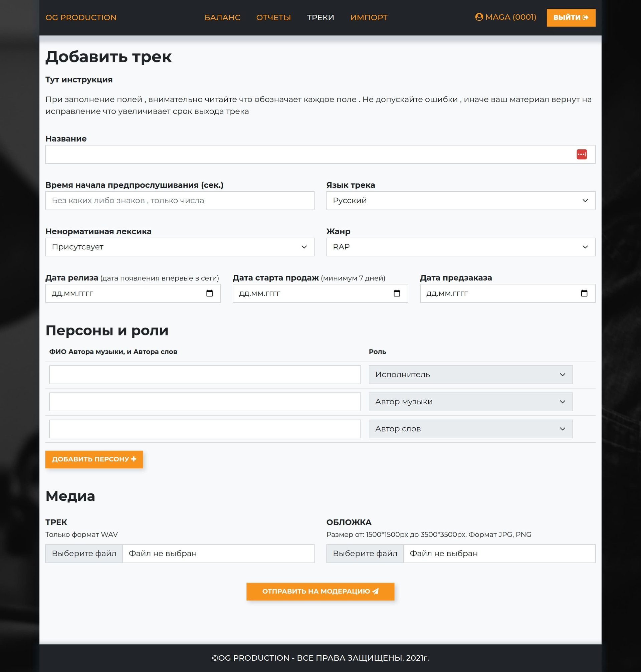
Task: Click the ДОБАВИТЬ ПЕРСОНУ button
Action: [94, 459]
